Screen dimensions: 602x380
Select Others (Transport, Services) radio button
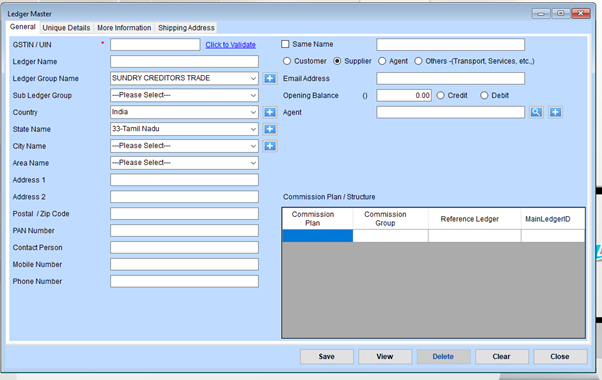418,61
